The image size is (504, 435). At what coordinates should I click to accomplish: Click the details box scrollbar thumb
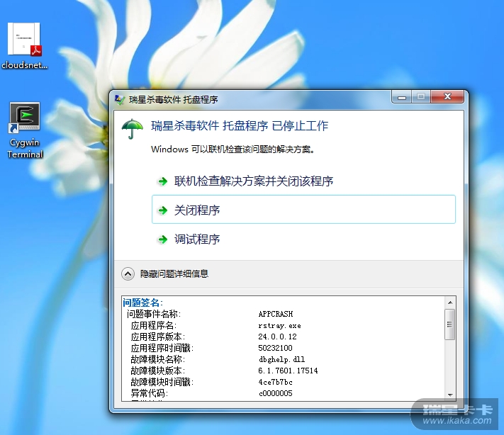(x=449, y=324)
